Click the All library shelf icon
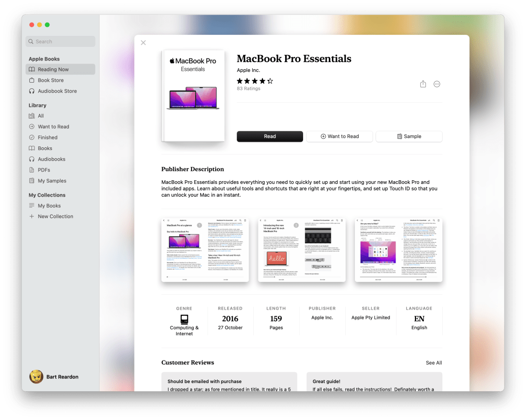The image size is (526, 420). [32, 116]
